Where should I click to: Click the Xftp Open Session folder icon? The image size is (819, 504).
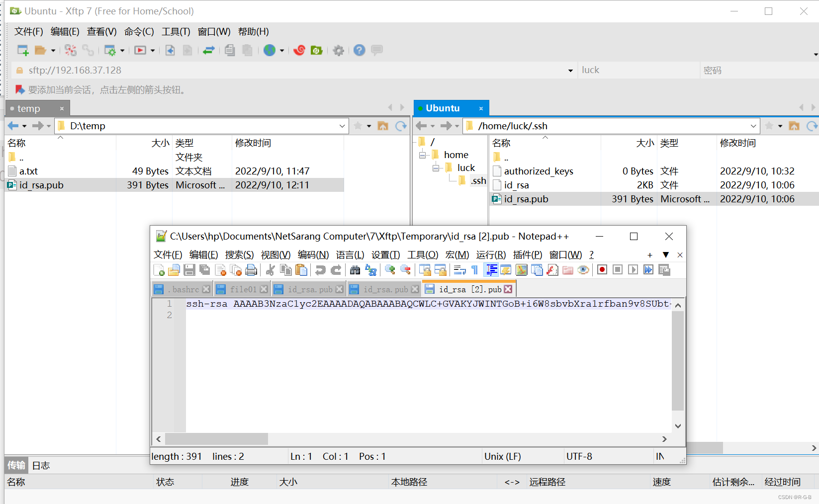point(41,50)
